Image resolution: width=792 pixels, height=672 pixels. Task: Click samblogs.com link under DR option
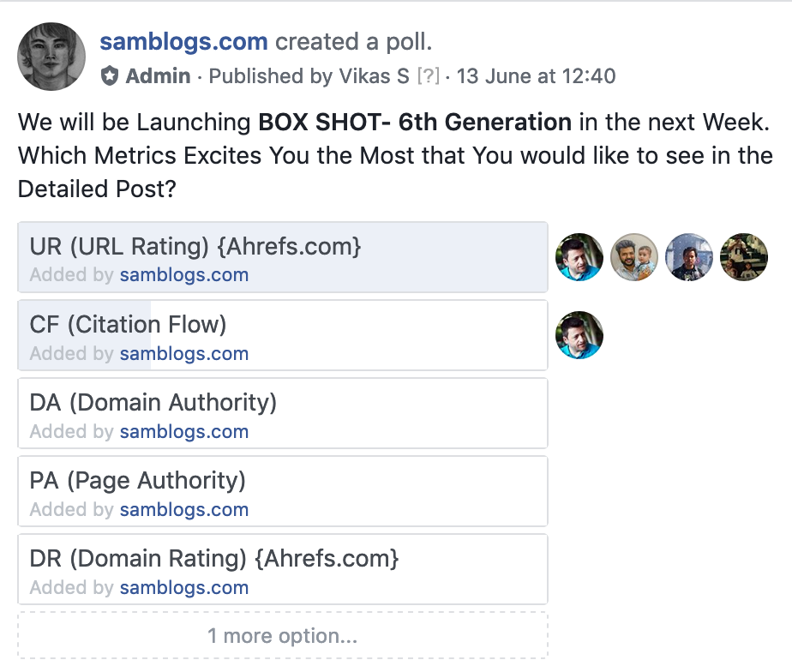click(x=184, y=588)
